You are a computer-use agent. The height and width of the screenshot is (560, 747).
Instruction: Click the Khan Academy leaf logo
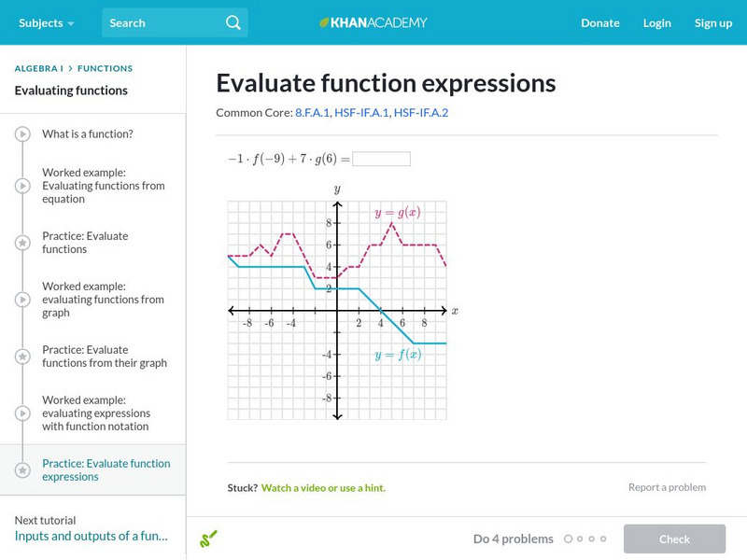click(x=324, y=22)
